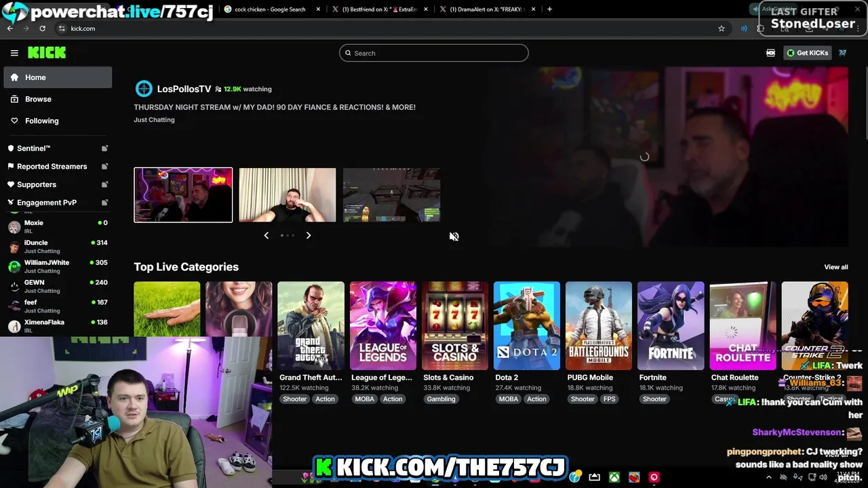
Task: Go to Home in the sidebar
Action: (58, 77)
